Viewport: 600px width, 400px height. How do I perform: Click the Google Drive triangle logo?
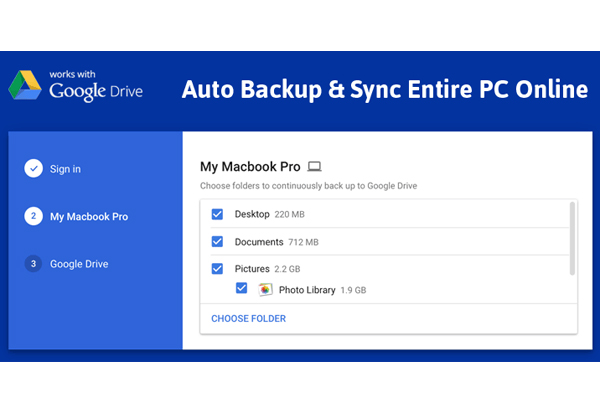[25, 88]
